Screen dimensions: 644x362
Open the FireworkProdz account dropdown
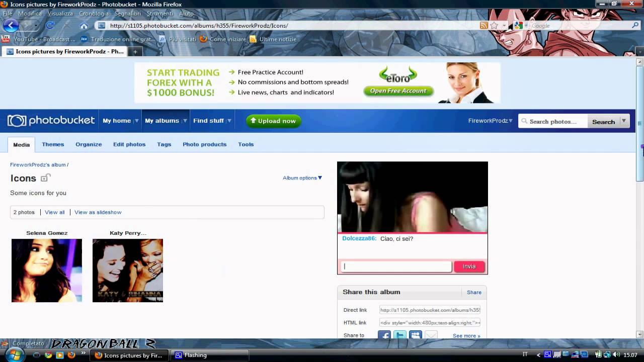click(491, 121)
